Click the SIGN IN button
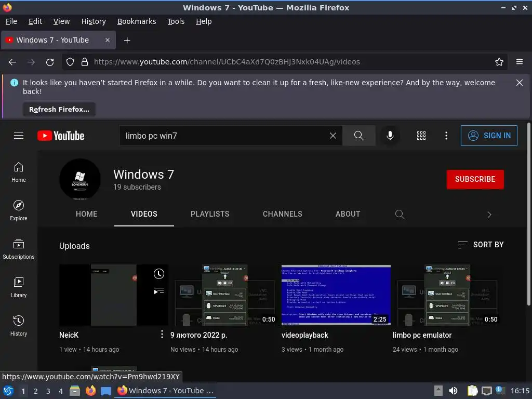 tap(489, 136)
